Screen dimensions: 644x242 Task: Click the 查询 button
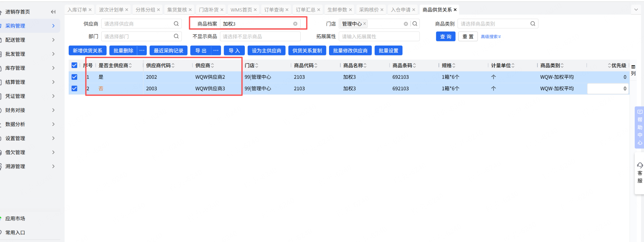tap(445, 36)
